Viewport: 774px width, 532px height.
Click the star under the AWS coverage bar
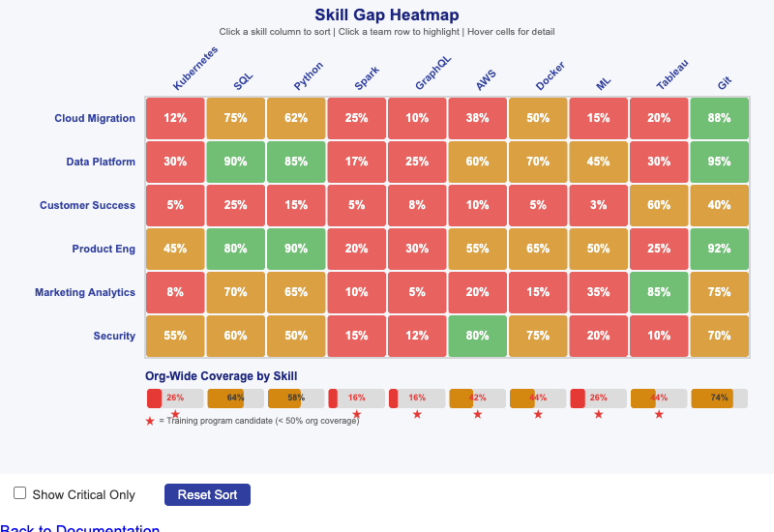(478, 414)
